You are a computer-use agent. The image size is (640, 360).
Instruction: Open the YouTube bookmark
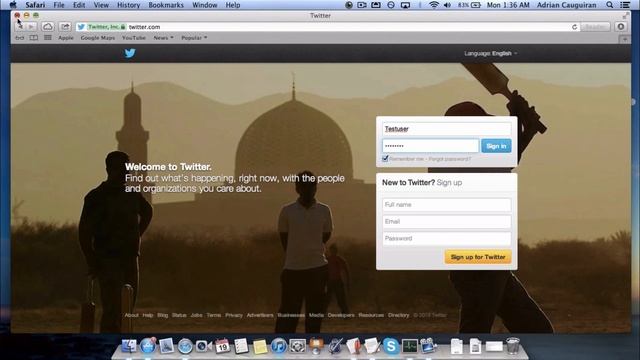coord(134,38)
